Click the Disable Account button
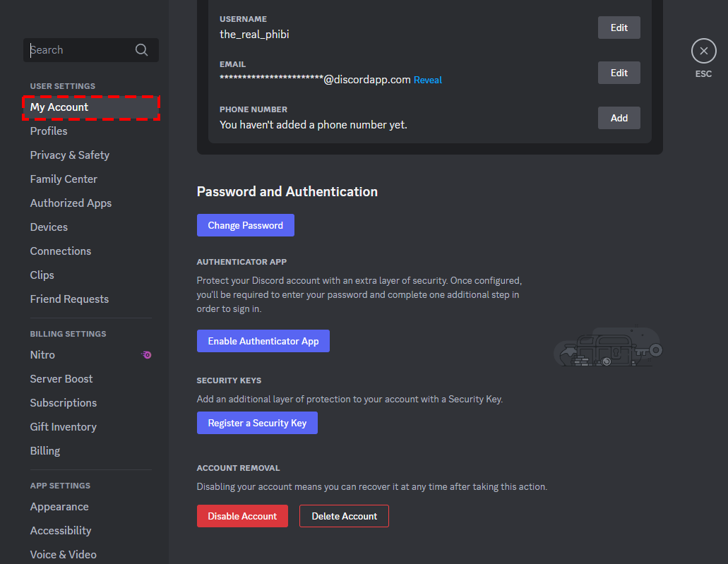The width and height of the screenshot is (728, 564). pos(242,516)
